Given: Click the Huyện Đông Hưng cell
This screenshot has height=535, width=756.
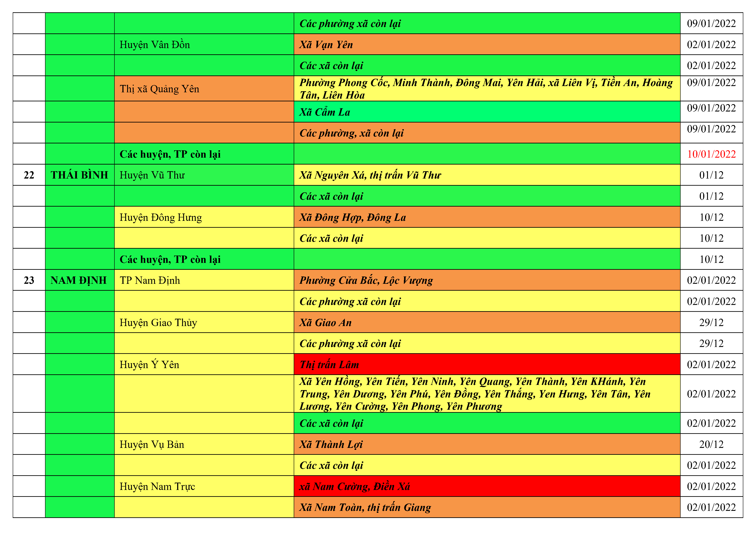Looking at the screenshot, I should coord(161,217).
